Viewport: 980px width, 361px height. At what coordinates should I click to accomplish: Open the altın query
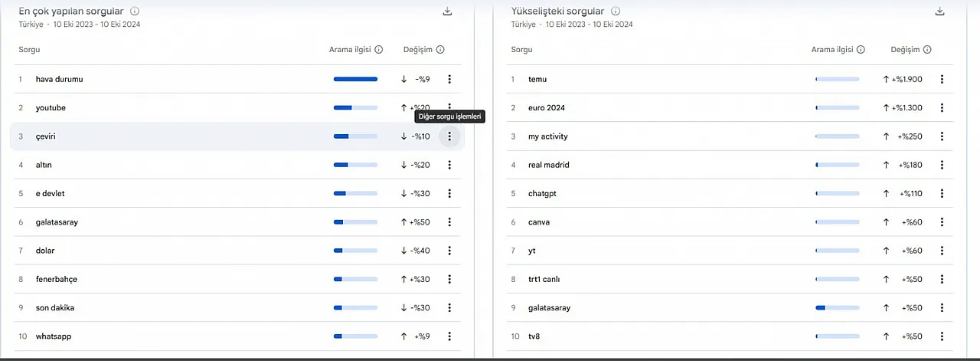(44, 165)
